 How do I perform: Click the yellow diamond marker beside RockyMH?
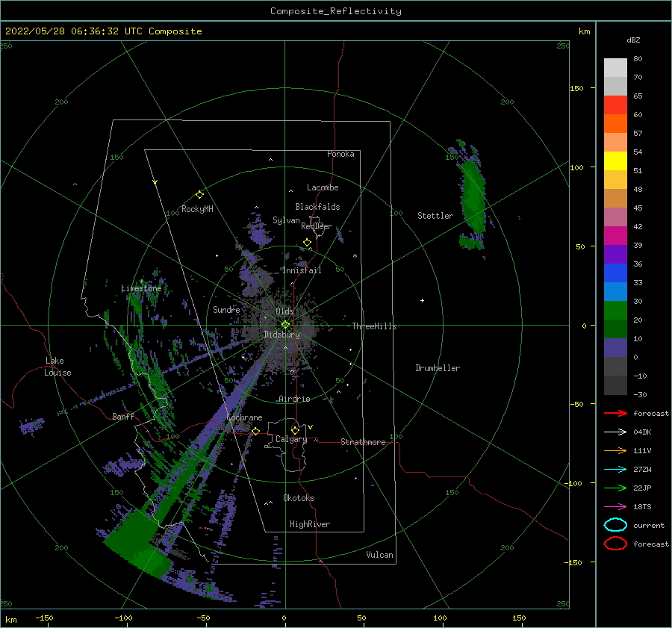click(x=199, y=195)
